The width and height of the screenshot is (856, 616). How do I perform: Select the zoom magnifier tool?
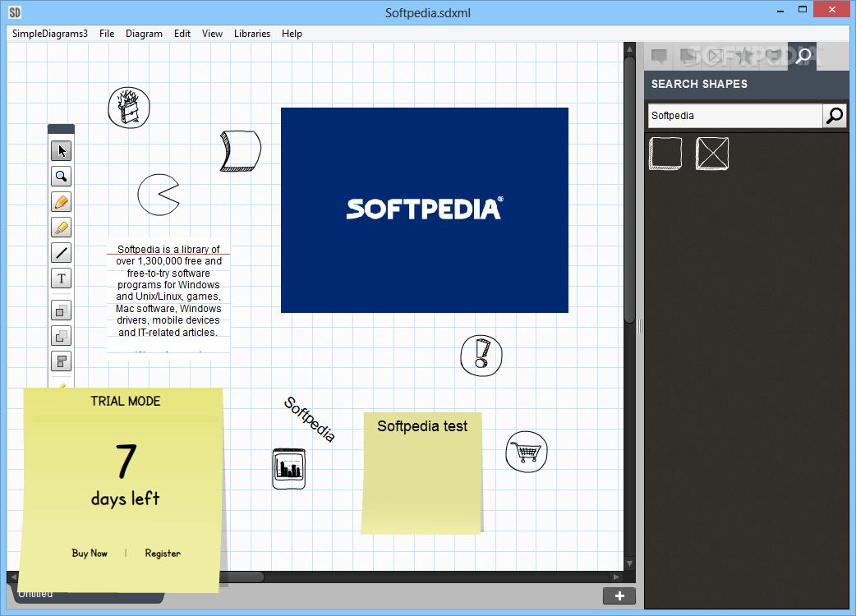(x=61, y=177)
